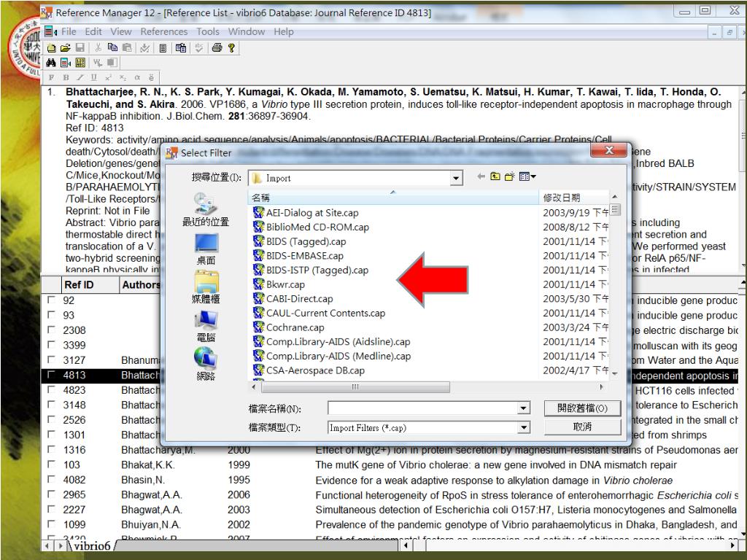Open the Tools menu

click(208, 31)
